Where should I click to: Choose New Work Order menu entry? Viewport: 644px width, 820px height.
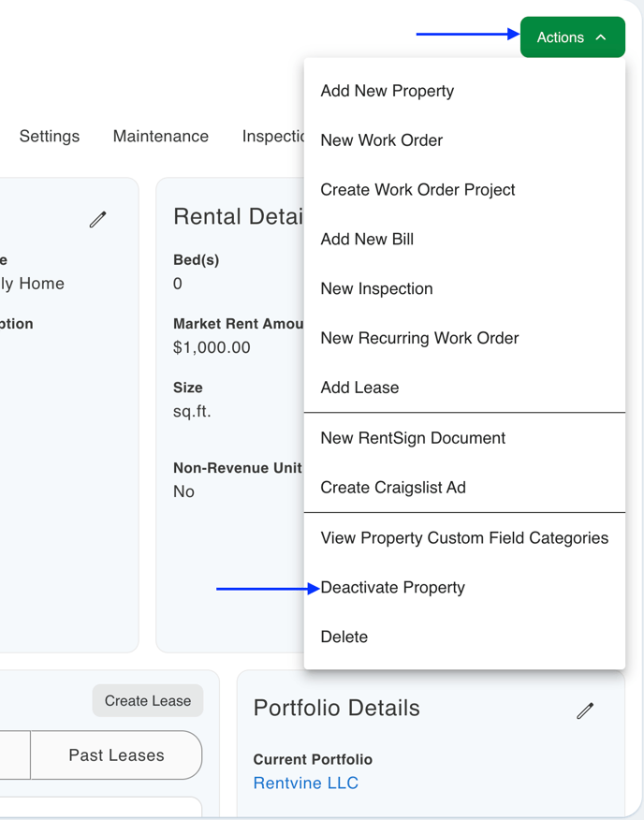pyautogui.click(x=381, y=140)
